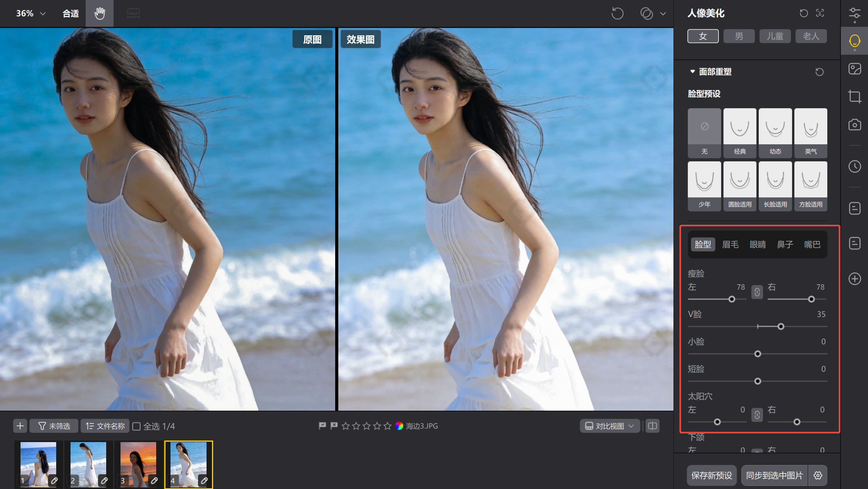
Task: Select the hand pan tool
Action: [x=100, y=14]
